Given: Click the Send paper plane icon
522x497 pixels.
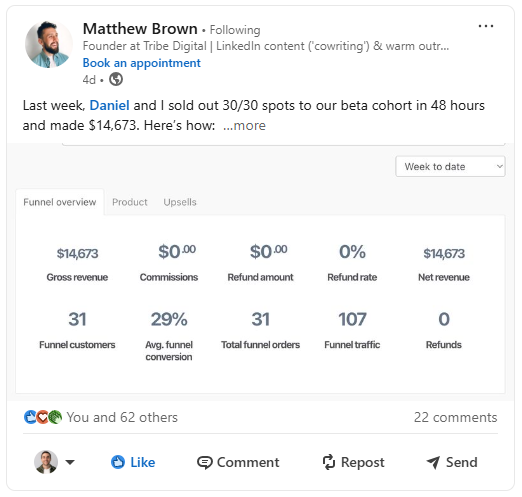Looking at the screenshot, I should [433, 462].
